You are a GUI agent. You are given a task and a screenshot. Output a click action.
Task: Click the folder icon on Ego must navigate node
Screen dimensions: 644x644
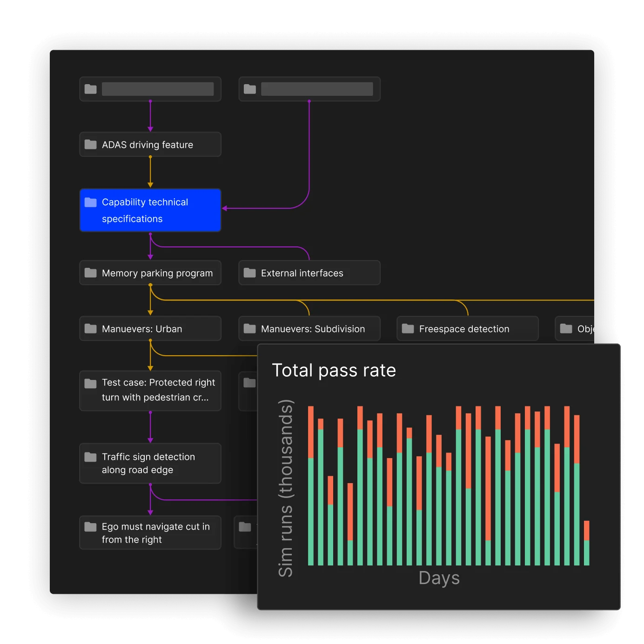click(91, 526)
